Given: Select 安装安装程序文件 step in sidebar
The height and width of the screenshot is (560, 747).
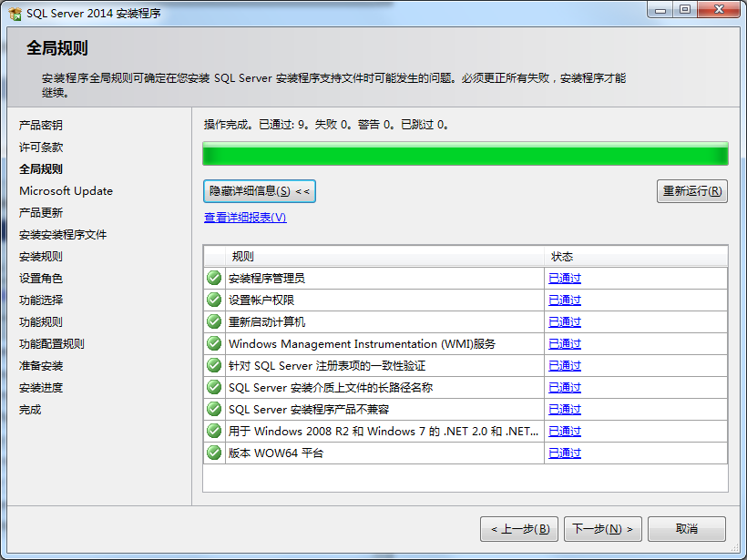Looking at the screenshot, I should (x=63, y=235).
